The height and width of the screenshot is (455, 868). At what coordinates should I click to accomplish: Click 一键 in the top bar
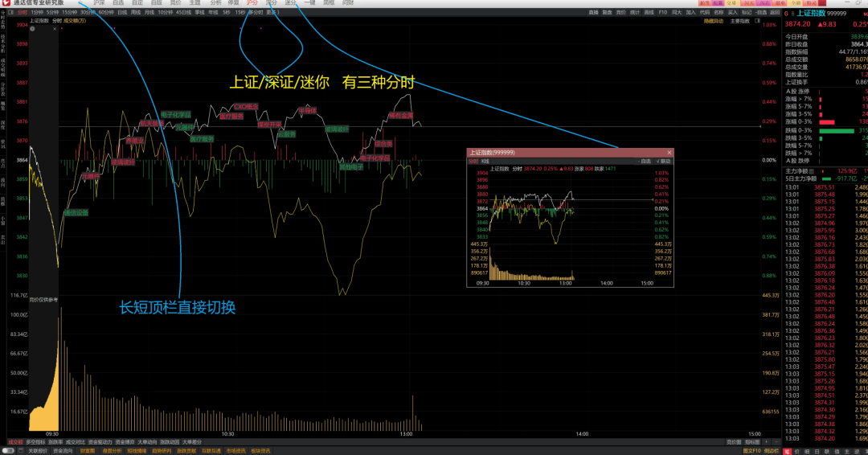click(309, 2)
